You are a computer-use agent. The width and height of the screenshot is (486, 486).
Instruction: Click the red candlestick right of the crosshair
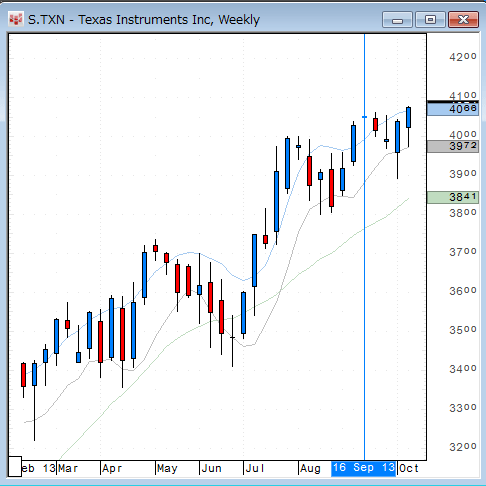tap(375, 124)
